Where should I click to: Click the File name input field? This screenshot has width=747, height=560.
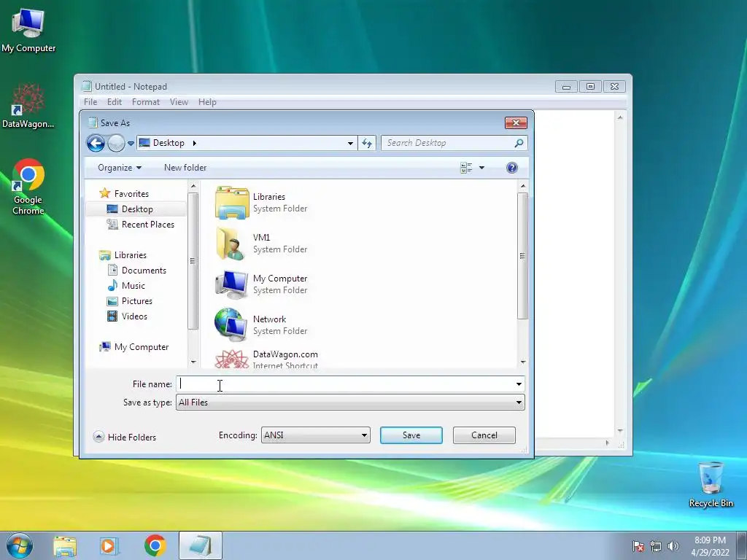[345, 384]
